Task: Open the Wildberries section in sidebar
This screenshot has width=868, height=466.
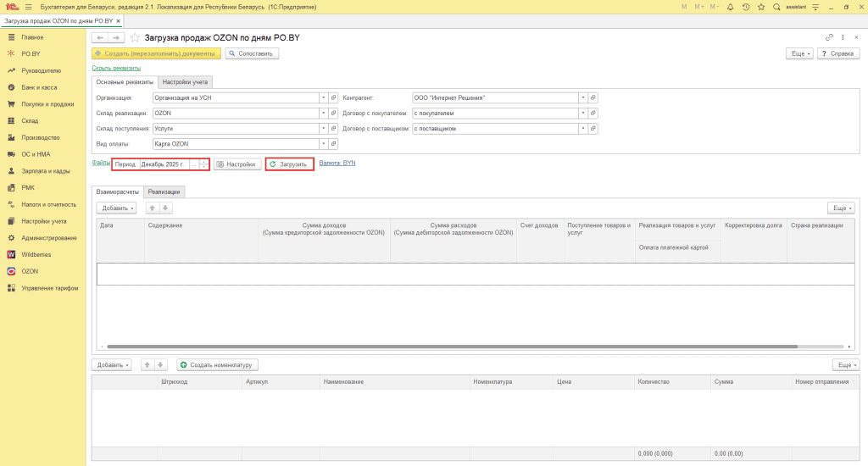Action: [36, 254]
